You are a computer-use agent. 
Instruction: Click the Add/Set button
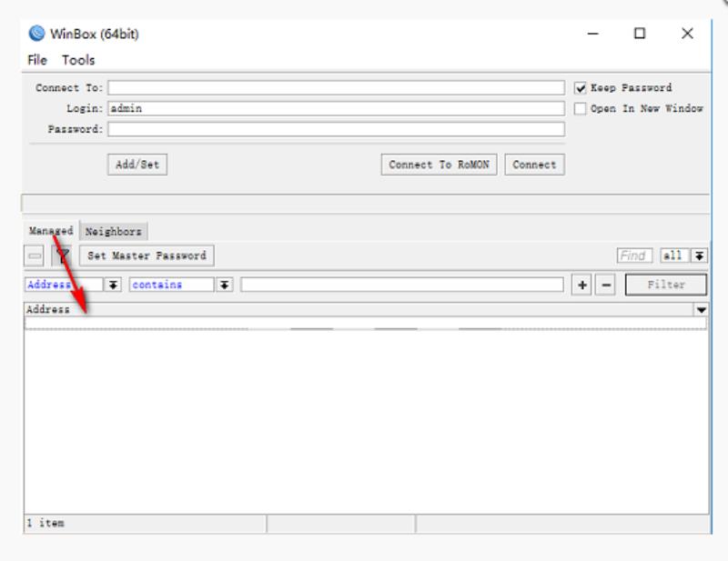(137, 165)
